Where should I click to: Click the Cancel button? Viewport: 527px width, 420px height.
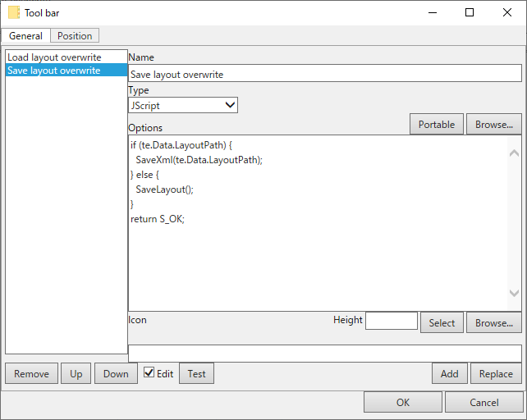coord(484,402)
